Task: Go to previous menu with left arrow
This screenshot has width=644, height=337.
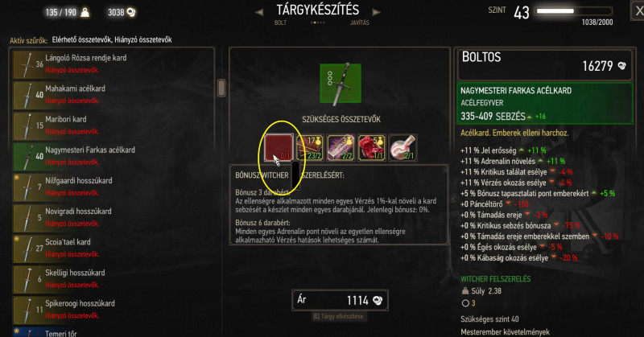Action: click(x=258, y=12)
